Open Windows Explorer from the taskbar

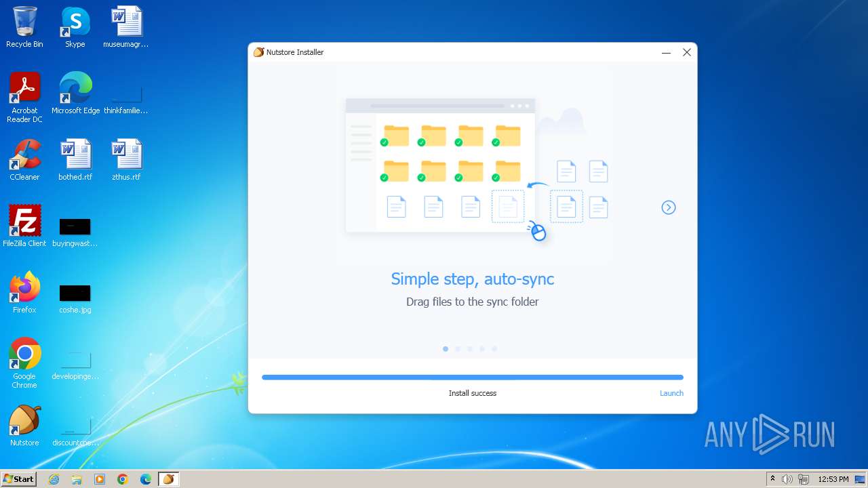[77, 479]
